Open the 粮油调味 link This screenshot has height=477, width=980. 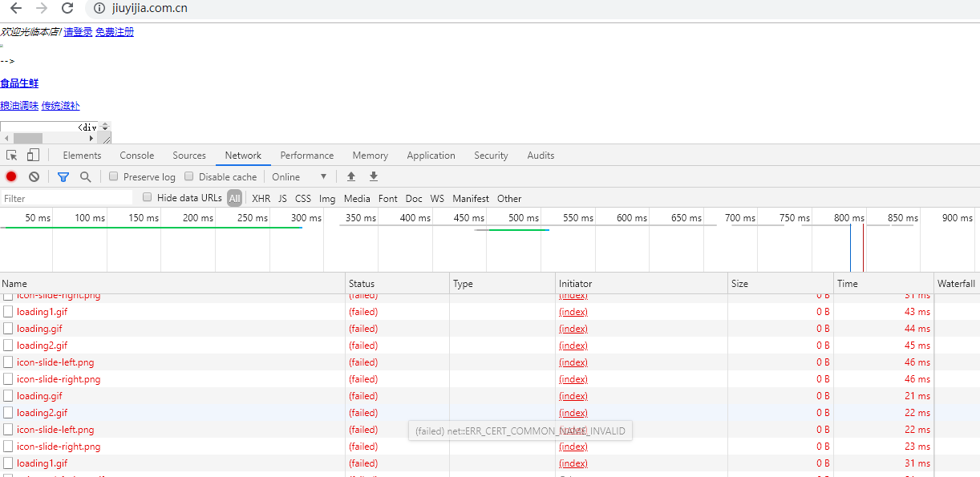point(19,106)
